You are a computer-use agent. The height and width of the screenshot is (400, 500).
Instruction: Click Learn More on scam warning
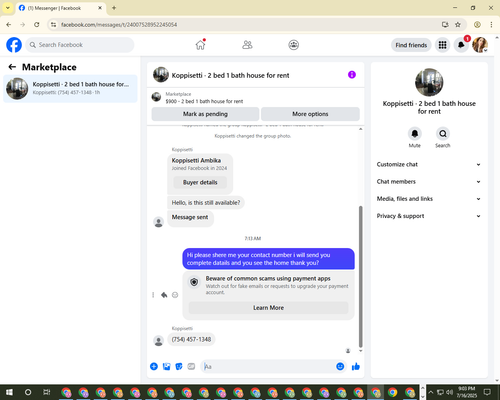pos(268,308)
